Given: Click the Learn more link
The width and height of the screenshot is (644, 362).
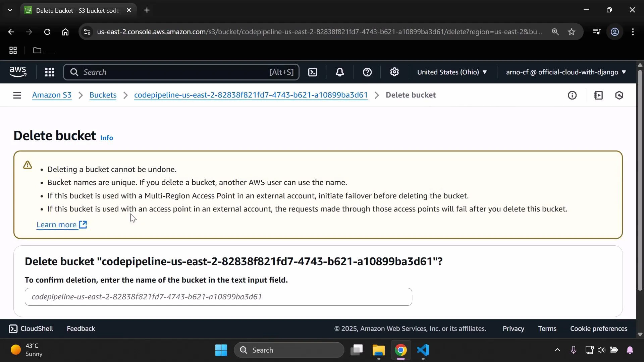Looking at the screenshot, I should coord(56,225).
